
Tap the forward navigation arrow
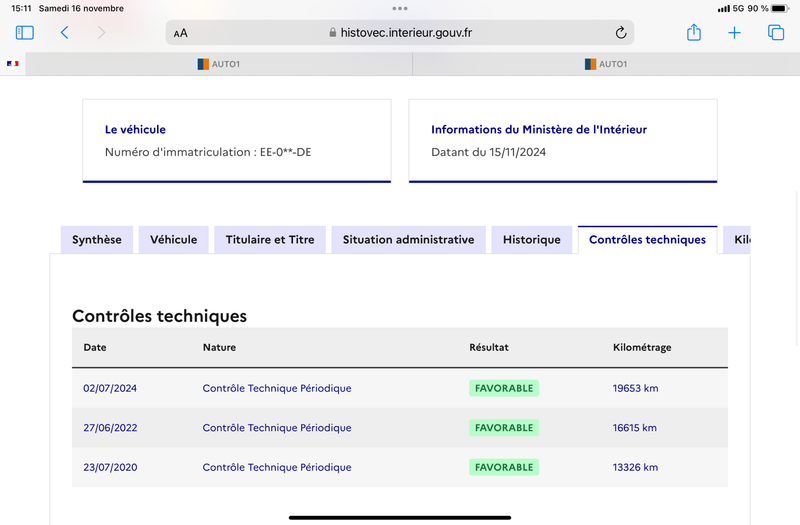pyautogui.click(x=102, y=33)
